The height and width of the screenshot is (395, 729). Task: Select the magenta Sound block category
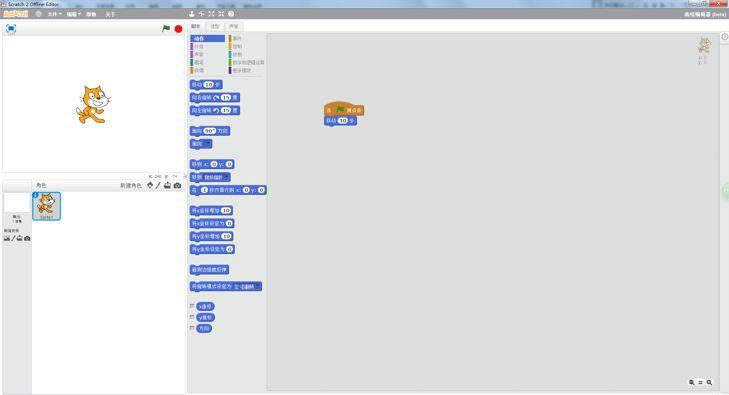[x=207, y=54]
